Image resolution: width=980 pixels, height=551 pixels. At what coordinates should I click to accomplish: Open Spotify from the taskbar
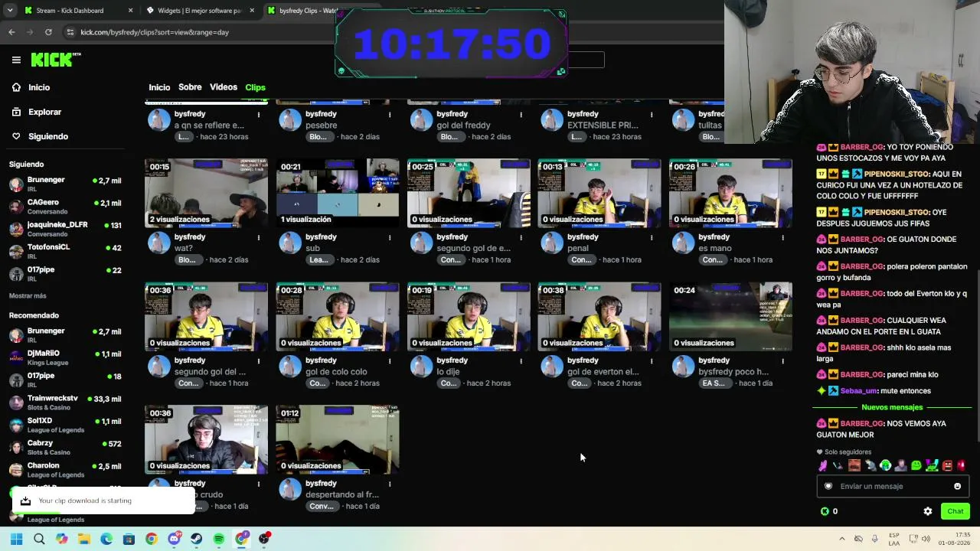219,539
